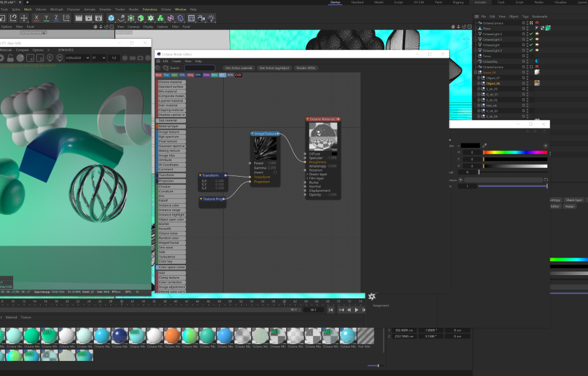Click the black color swatch in attributes
Image resolution: width=588 pixels, height=376 pixels.
(x=470, y=145)
